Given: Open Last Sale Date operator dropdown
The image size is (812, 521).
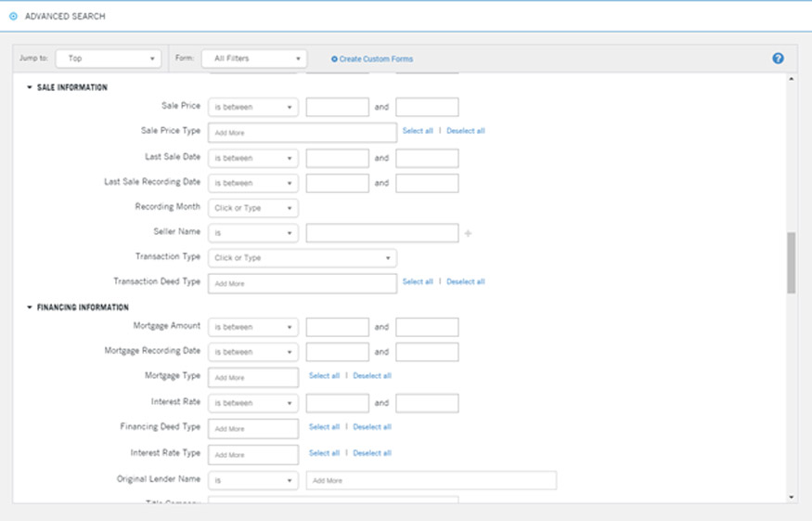Looking at the screenshot, I should point(253,158).
